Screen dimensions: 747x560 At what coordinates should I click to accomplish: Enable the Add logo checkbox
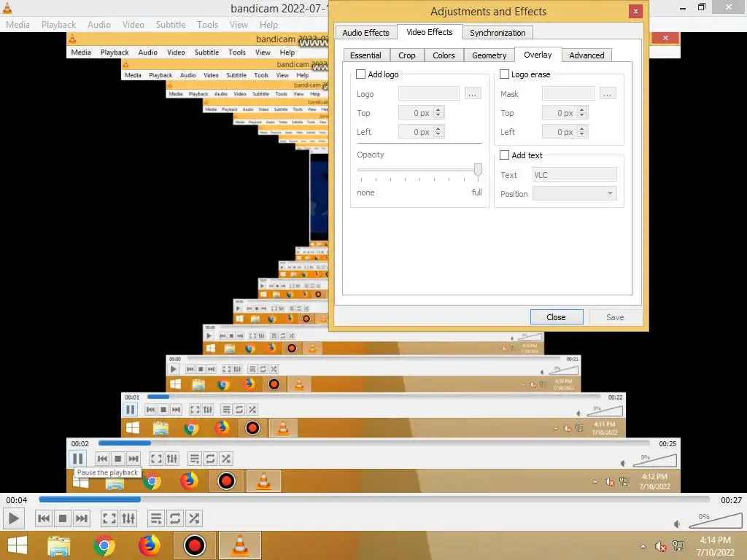360,74
